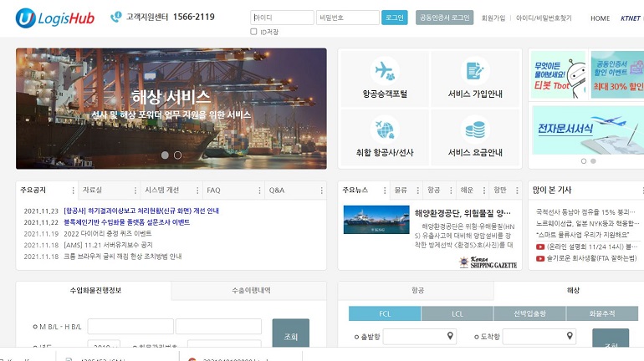Open more menu dots beside 물류
Image resolution: width=644 pixels, height=361 pixels.
(x=417, y=191)
